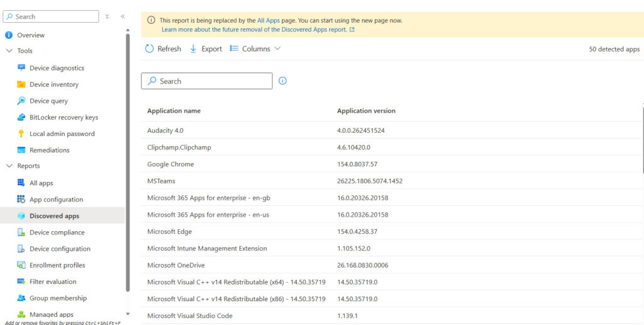Select the Microsoft OneDrive row

[x=392, y=265]
